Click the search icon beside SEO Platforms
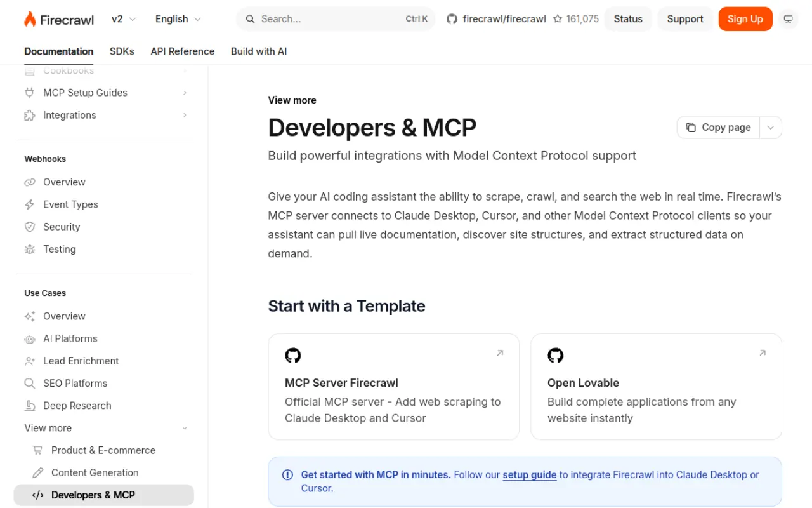 (29, 384)
